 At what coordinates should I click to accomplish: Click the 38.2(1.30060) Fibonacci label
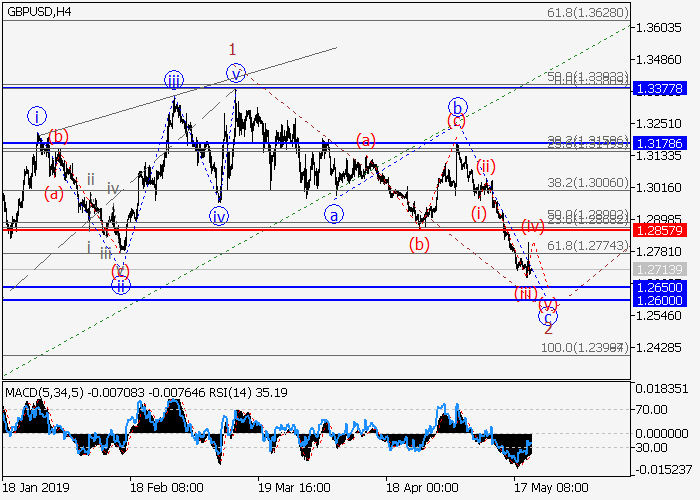(587, 184)
